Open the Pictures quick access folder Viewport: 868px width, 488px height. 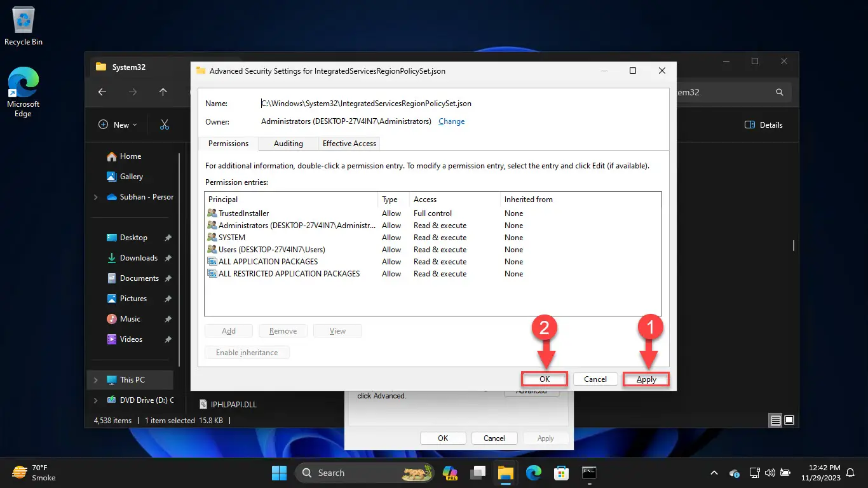click(x=133, y=299)
